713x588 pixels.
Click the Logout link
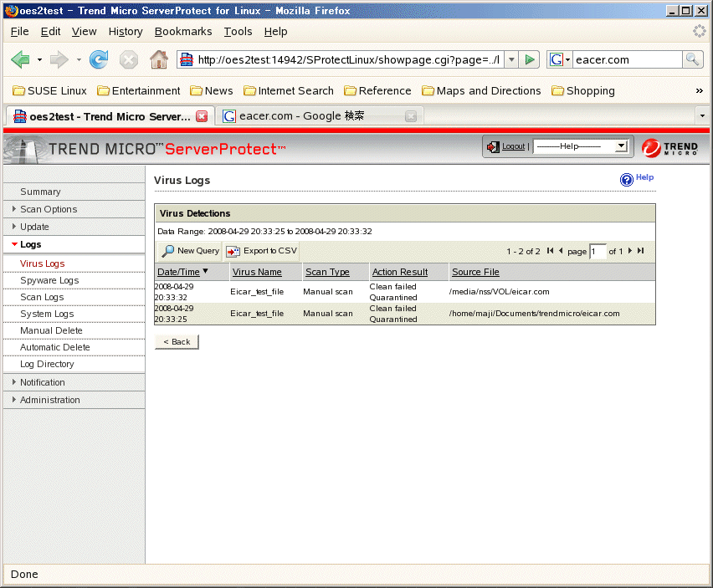coord(513,146)
